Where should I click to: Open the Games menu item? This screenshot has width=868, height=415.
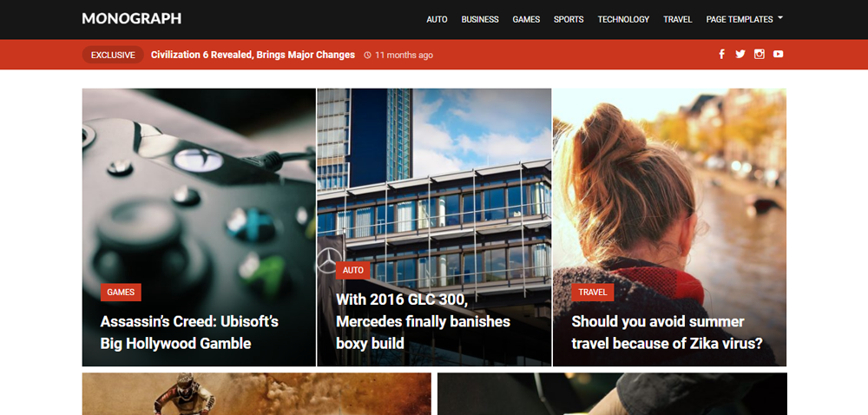(x=526, y=19)
